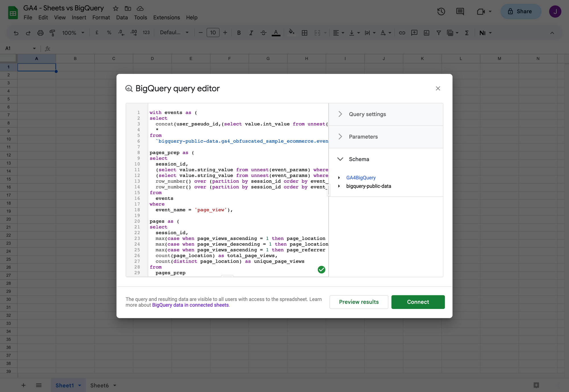
Task: Click the green query validation checkmark
Action: point(321,269)
